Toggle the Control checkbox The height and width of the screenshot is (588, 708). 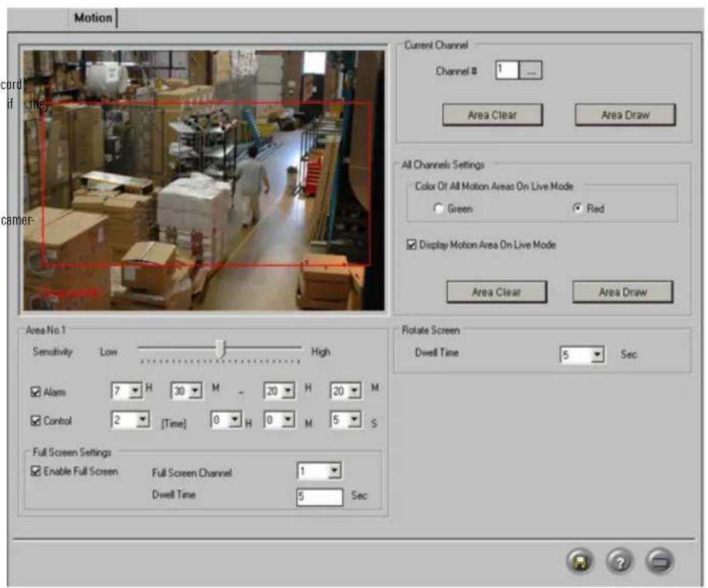35,421
